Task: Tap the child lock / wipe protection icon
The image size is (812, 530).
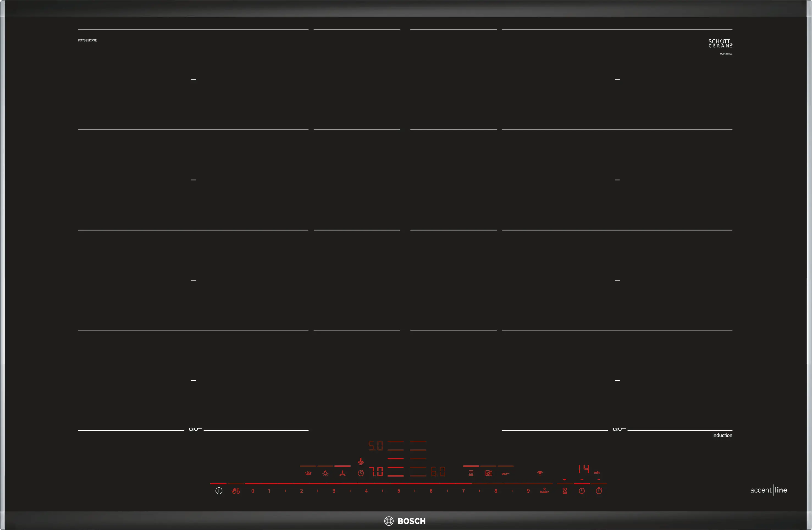Action: (x=236, y=491)
